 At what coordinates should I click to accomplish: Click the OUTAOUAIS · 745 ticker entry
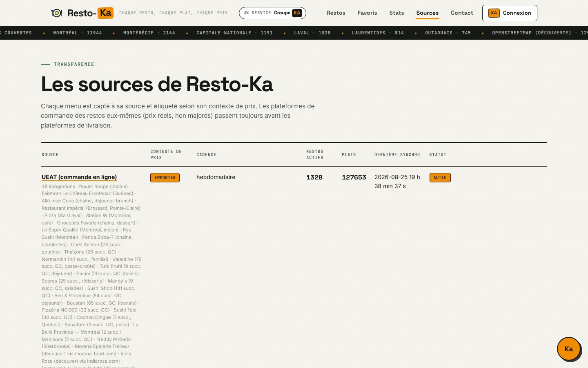click(x=448, y=33)
